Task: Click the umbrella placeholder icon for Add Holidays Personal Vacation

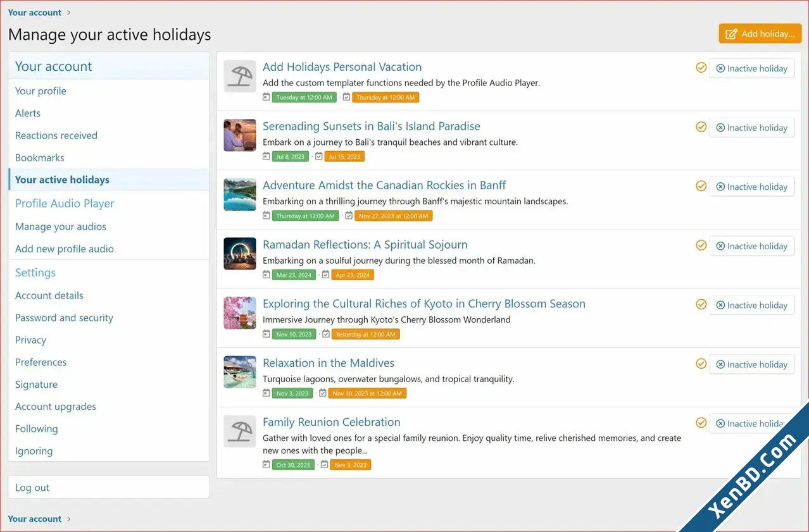Action: click(x=240, y=77)
